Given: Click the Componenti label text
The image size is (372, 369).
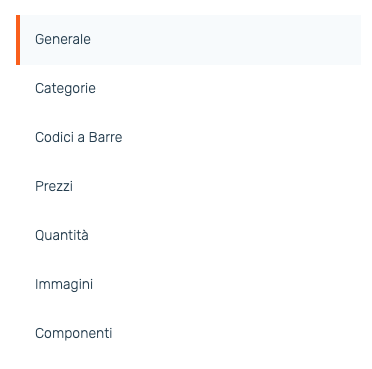Looking at the screenshot, I should tap(73, 334).
